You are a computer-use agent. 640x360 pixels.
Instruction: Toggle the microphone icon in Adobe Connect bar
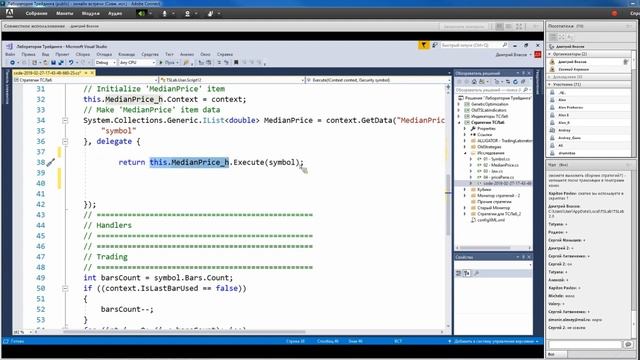pyautogui.click(x=164, y=13)
